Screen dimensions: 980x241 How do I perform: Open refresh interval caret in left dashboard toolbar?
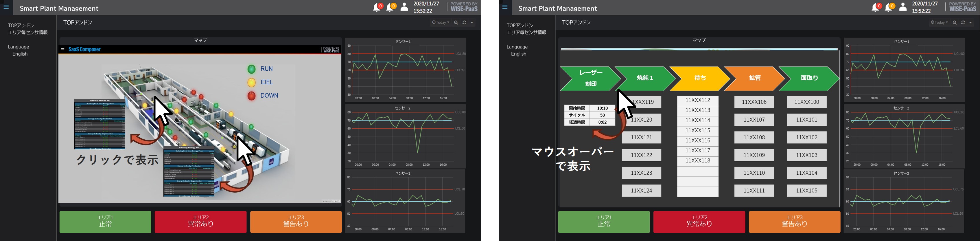[472, 23]
